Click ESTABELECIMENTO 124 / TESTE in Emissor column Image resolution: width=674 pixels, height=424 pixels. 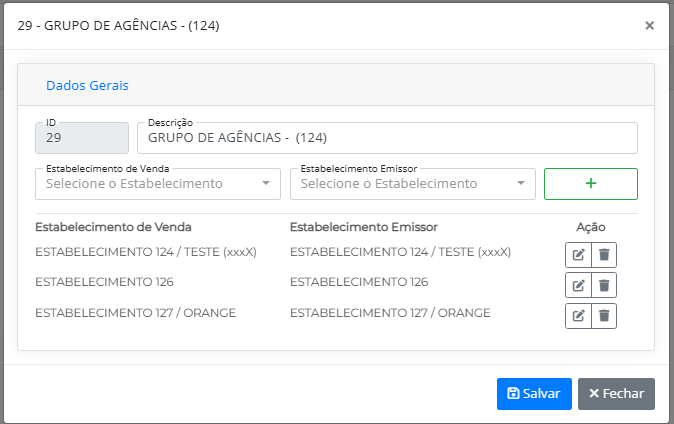coord(401,252)
